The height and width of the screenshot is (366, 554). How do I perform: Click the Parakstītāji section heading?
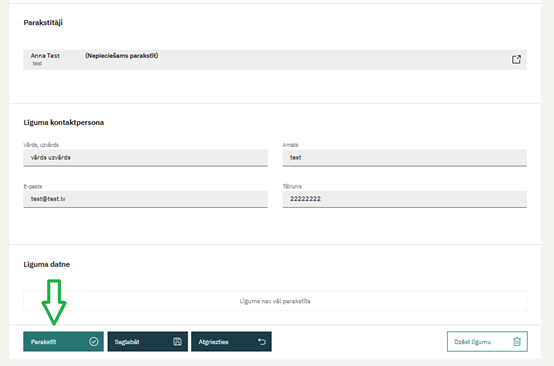click(43, 23)
